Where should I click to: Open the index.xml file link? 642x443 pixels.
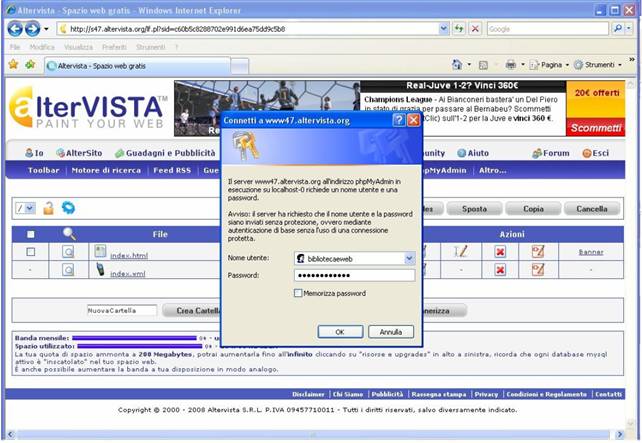pyautogui.click(x=127, y=273)
